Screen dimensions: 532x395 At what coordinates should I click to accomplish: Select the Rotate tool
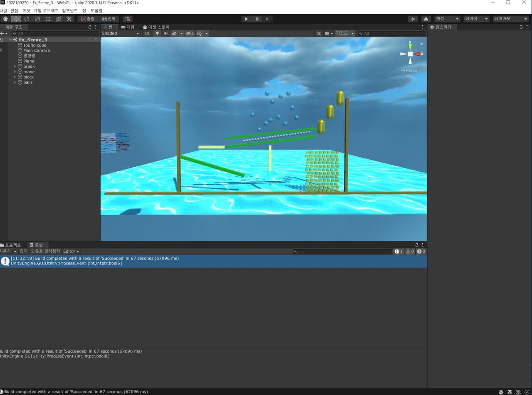[x=27, y=19]
